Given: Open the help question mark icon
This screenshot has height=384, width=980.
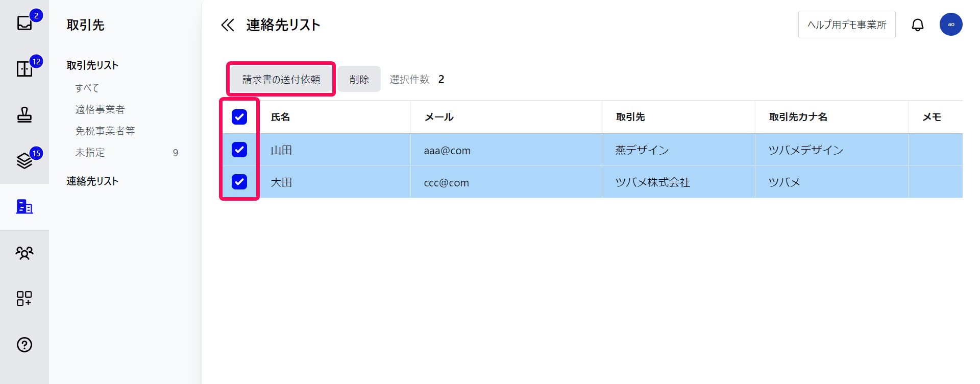Looking at the screenshot, I should coord(24,345).
